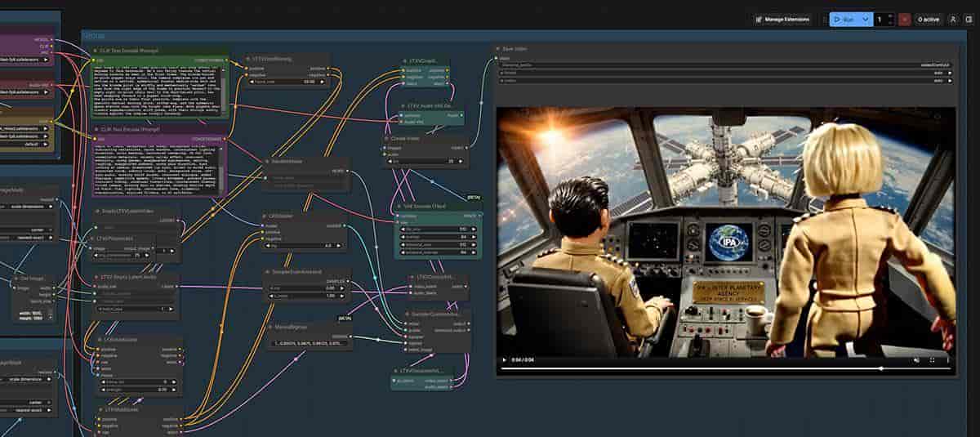Expand the Run button dropdown chevron
This screenshot has width=980, height=437.
pyautogui.click(x=866, y=19)
